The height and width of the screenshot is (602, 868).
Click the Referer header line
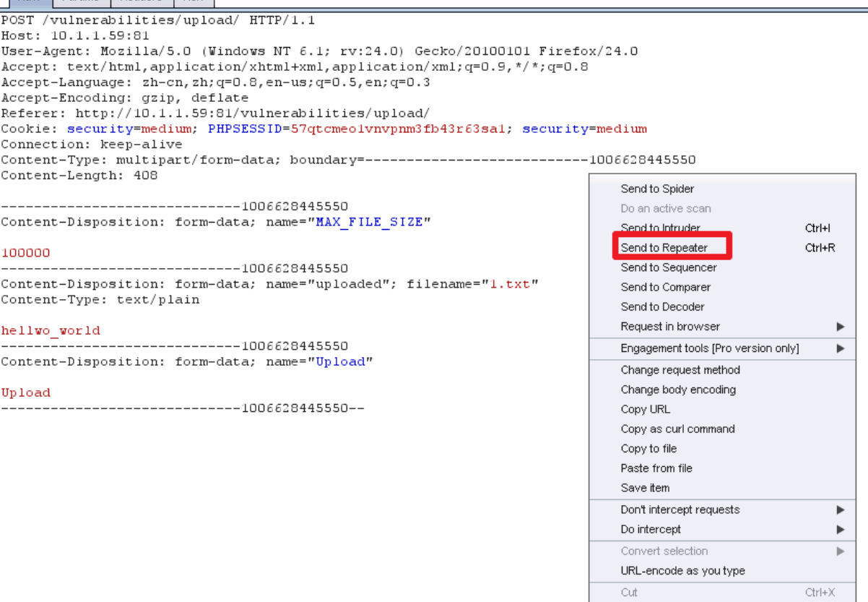tap(215, 113)
